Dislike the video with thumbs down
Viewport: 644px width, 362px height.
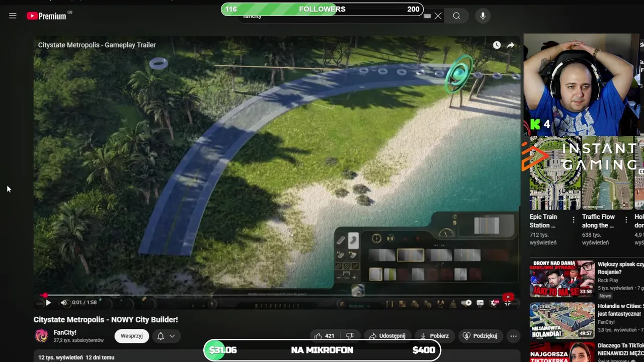[x=350, y=336]
